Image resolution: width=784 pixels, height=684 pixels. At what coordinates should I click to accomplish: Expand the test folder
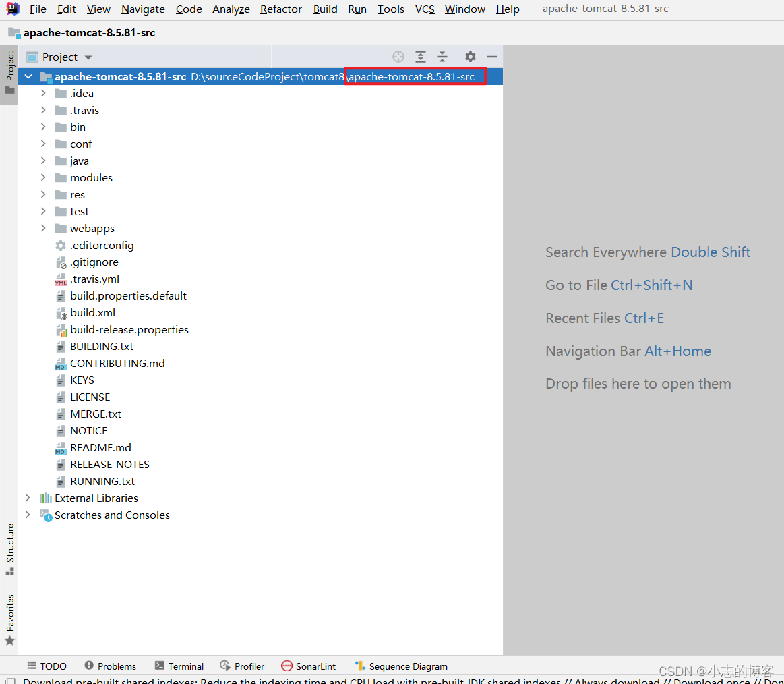coord(43,211)
